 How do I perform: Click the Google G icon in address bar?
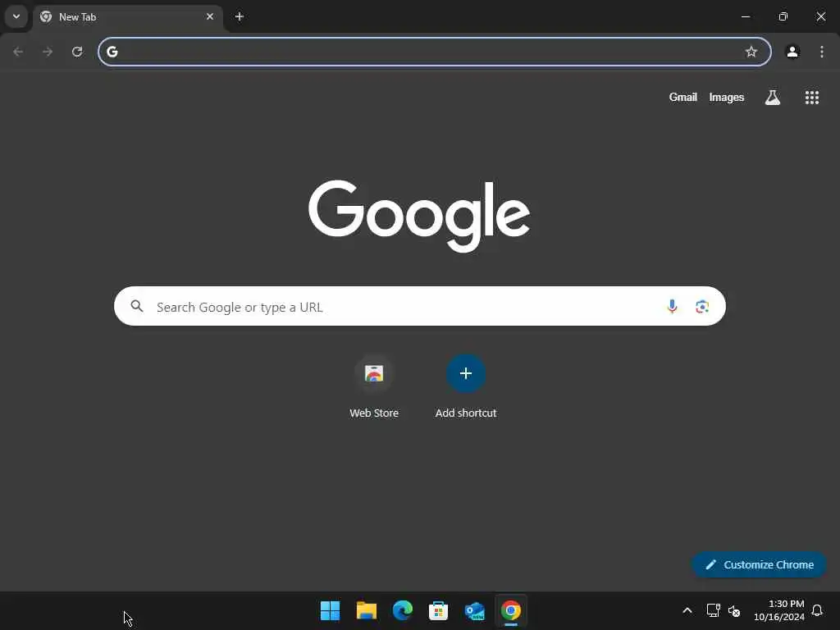click(x=112, y=52)
